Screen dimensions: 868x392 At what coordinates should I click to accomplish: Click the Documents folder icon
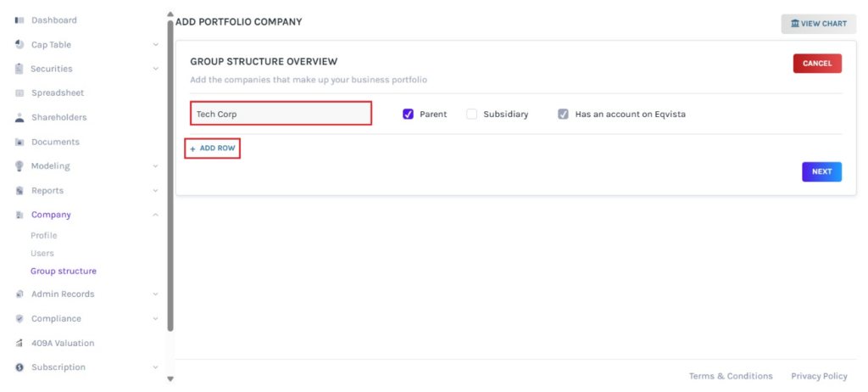pos(19,143)
